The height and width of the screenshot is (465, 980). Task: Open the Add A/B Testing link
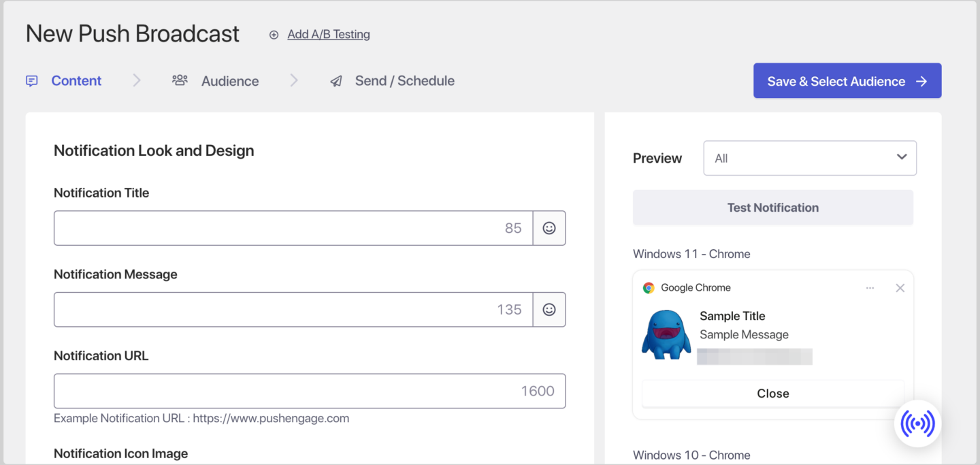328,34
